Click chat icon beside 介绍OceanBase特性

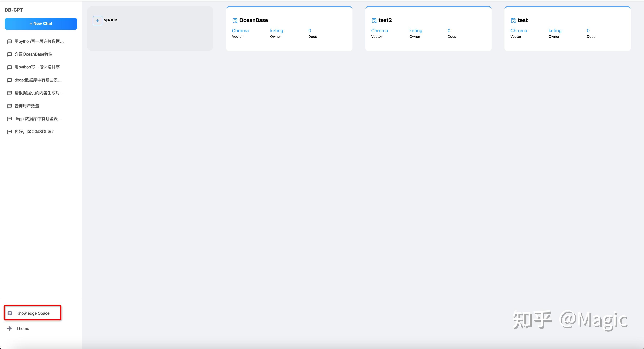(x=10, y=54)
